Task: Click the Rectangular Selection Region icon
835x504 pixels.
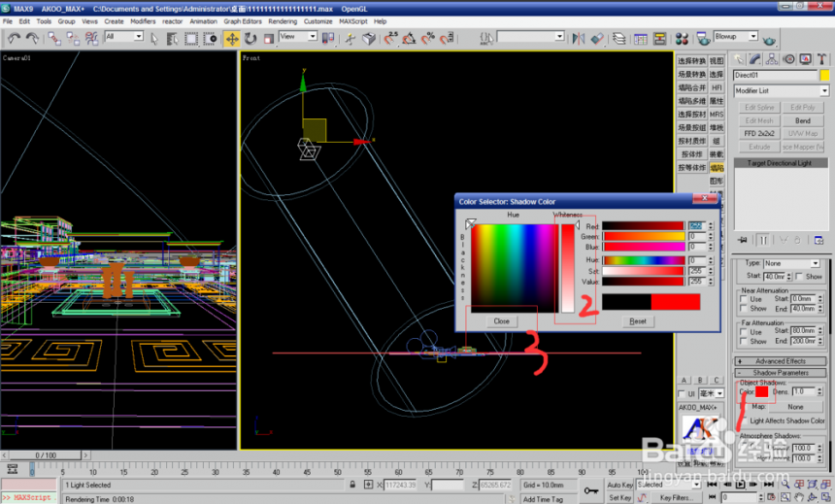Action: (191, 39)
